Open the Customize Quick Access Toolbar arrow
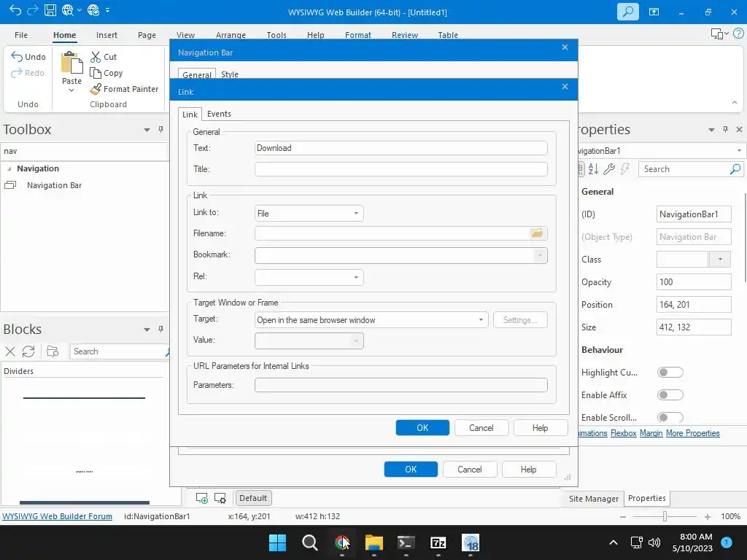Image resolution: width=747 pixels, height=560 pixels. coord(108,10)
